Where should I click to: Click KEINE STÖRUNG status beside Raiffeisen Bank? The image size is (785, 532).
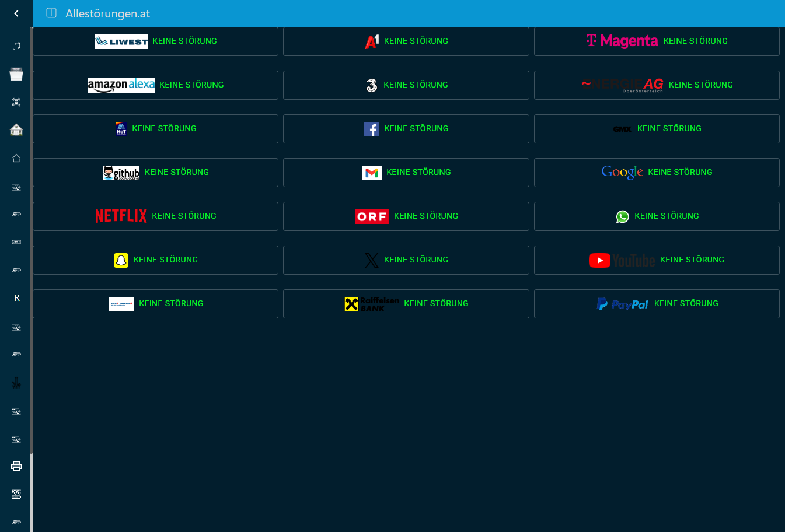436,303
